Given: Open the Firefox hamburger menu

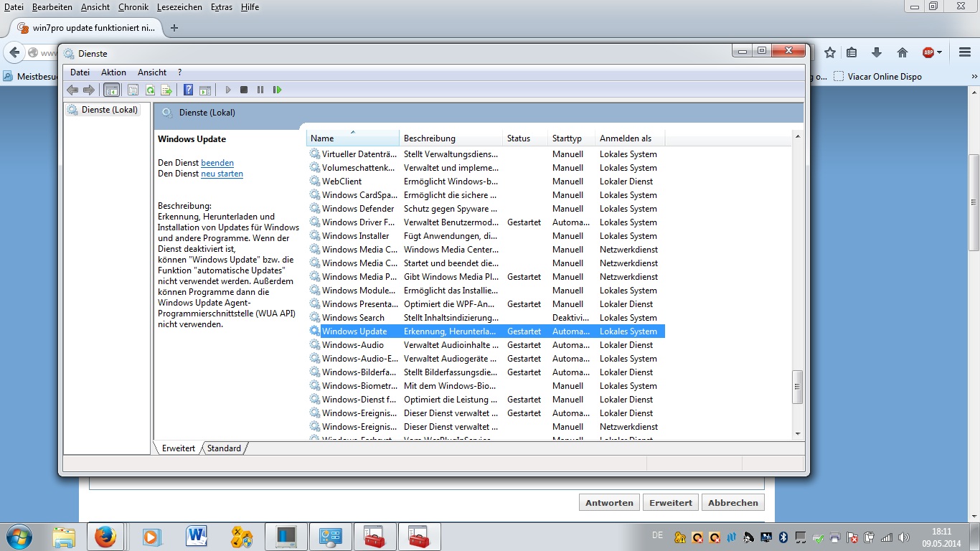Looking at the screenshot, I should pyautogui.click(x=965, y=52).
